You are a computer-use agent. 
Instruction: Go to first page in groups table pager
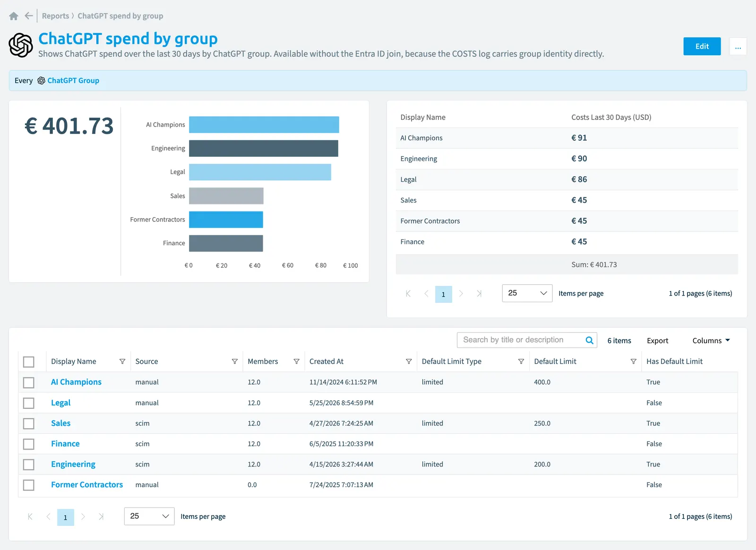(x=30, y=517)
